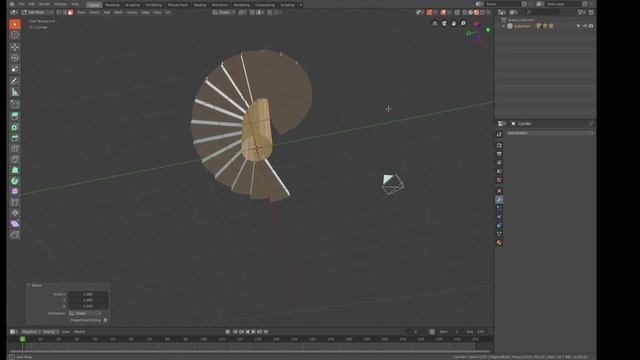Select the Poly Build tool

[15, 170]
